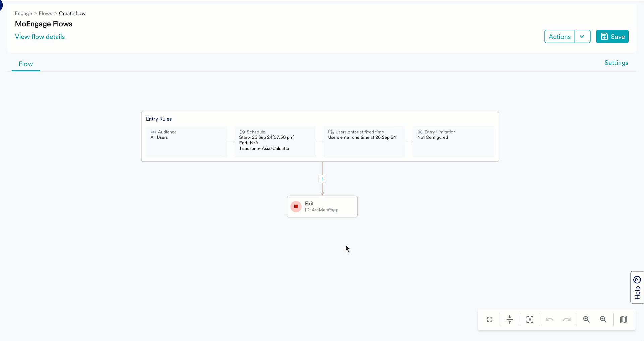This screenshot has width=644, height=341.
Task: Click the Entry Limitation circle icon
Action: [x=420, y=132]
